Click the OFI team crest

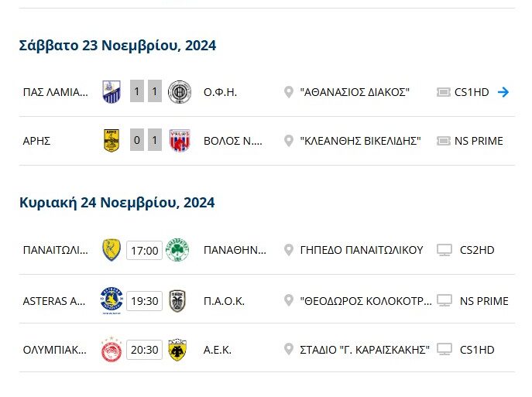(x=180, y=92)
